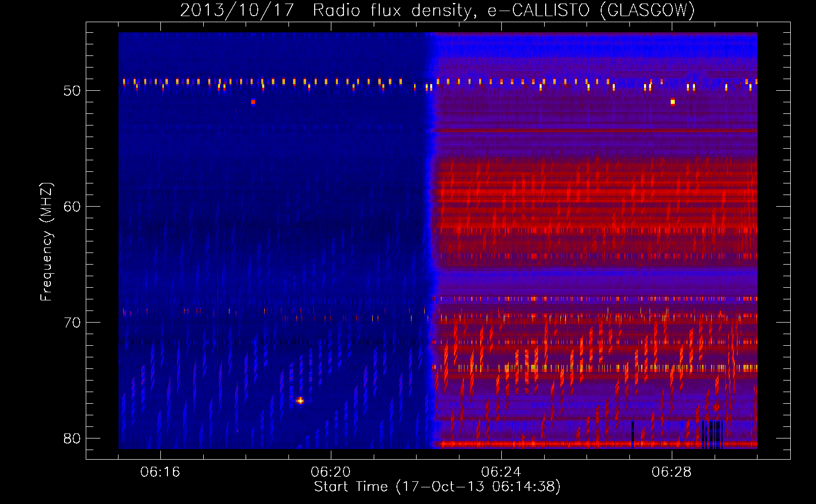Click the 06:24 time tick label
816x504 pixels.
click(x=501, y=472)
